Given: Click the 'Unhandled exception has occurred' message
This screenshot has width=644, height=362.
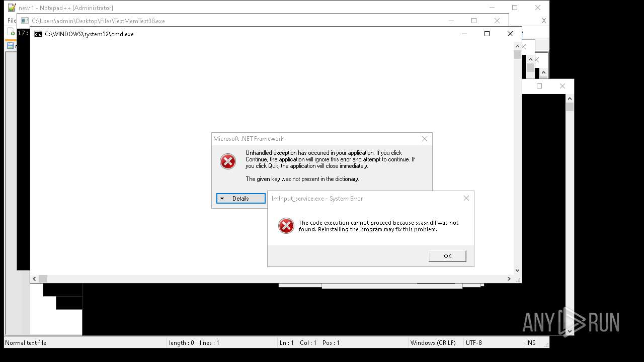Looking at the screenshot, I should (x=330, y=159).
